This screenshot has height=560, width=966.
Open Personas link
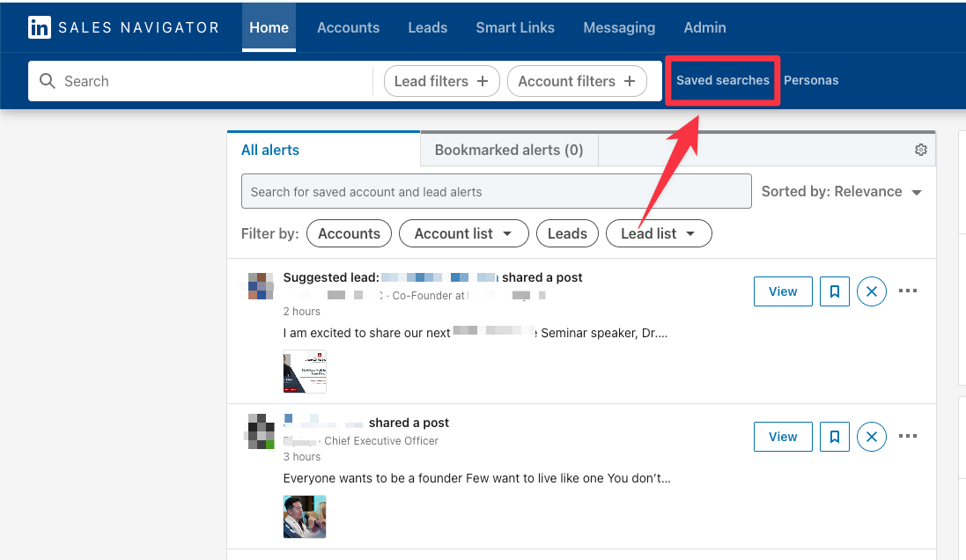tap(811, 81)
